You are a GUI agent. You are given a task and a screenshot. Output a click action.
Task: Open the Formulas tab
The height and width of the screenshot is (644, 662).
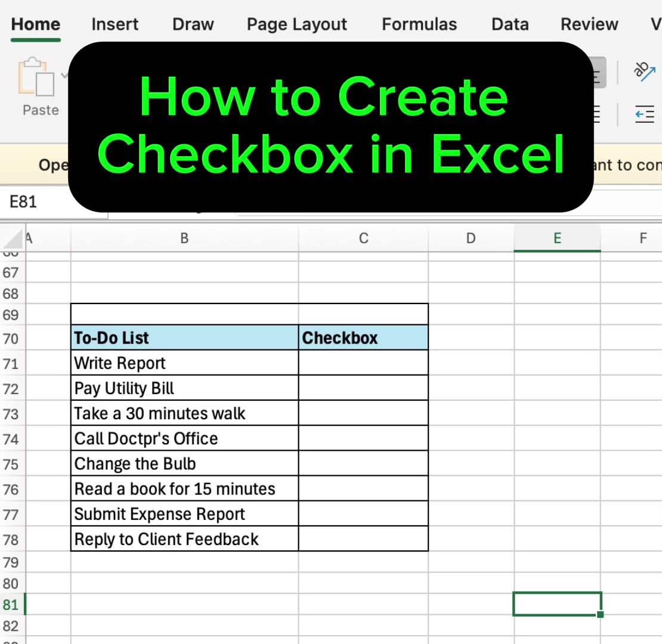click(419, 24)
